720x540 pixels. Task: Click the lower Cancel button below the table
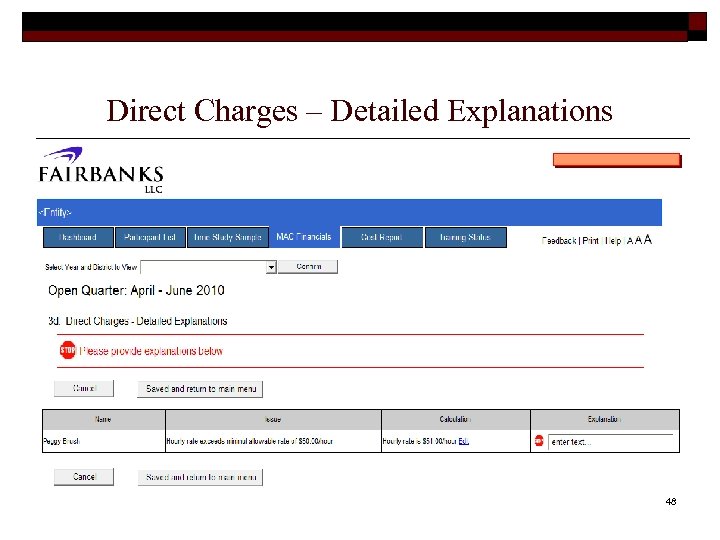[84, 477]
